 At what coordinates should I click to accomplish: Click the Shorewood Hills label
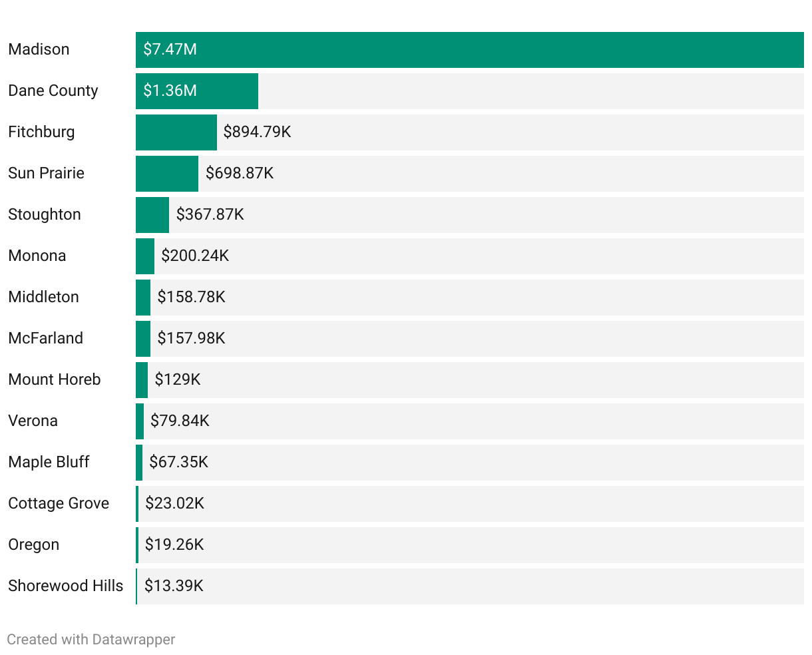pos(66,586)
